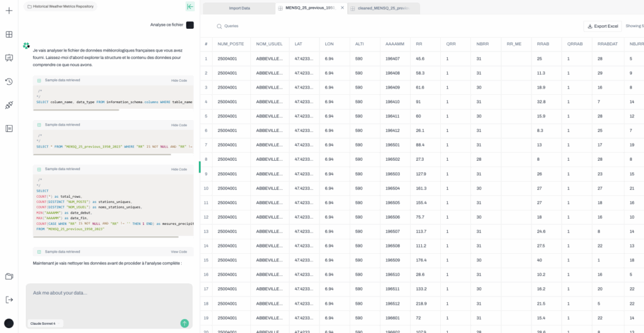
Task: Open the Claude Sonnet 4 model dropdown
Action: pos(43,323)
